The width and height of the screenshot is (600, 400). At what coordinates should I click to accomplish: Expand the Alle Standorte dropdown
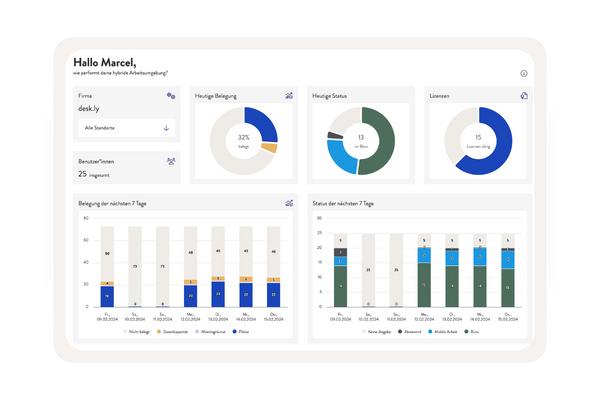127,128
